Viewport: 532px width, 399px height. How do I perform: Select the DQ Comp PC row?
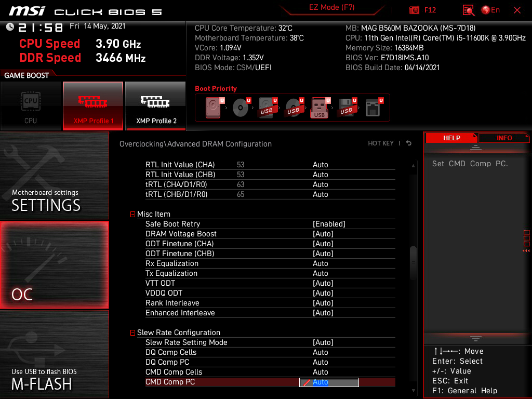[270, 362]
